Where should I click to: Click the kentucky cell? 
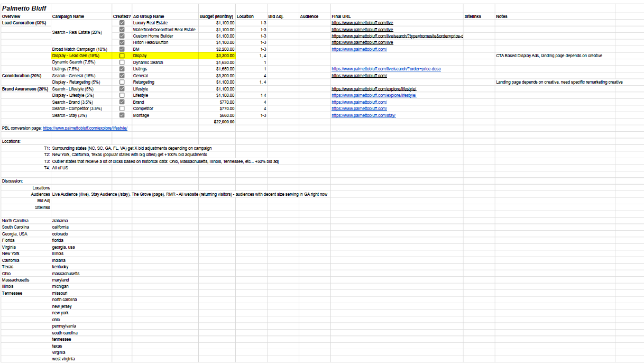pos(81,267)
